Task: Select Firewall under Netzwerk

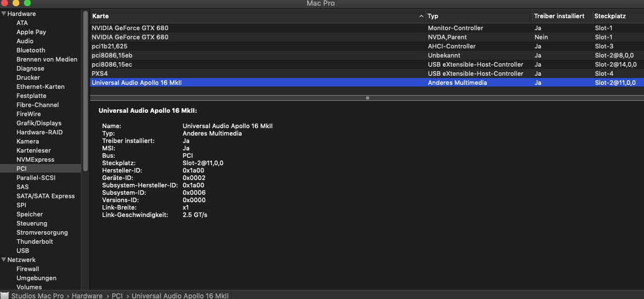Action: [27, 269]
